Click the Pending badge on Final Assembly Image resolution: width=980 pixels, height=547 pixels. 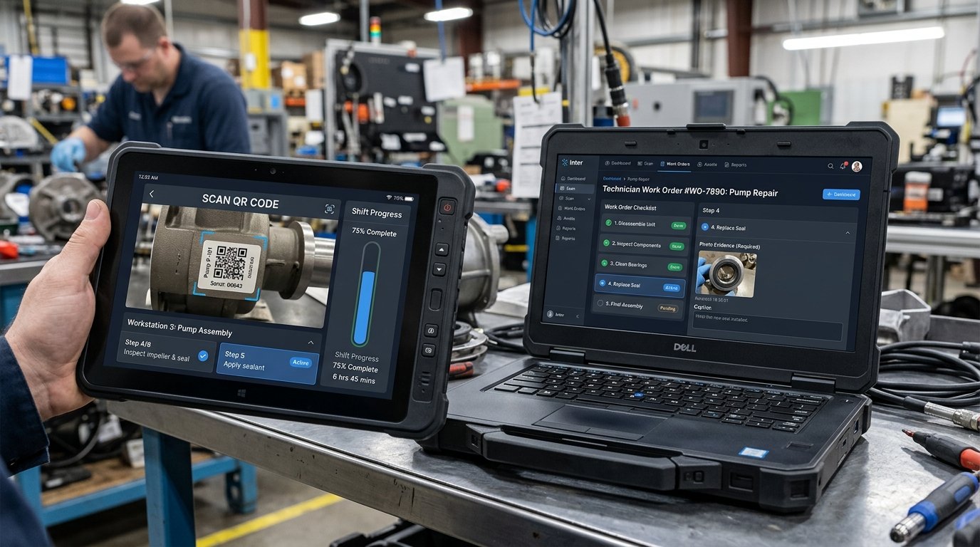(x=667, y=309)
